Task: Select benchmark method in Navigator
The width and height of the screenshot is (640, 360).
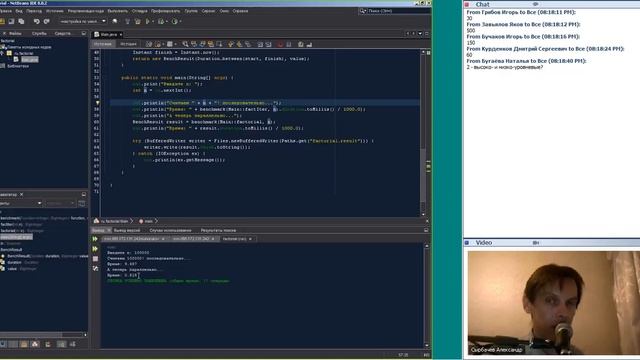Action: pos(43,218)
